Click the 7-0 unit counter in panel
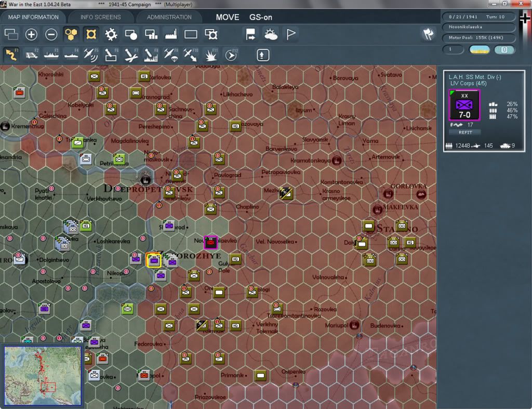The width and height of the screenshot is (532, 409). [464, 105]
